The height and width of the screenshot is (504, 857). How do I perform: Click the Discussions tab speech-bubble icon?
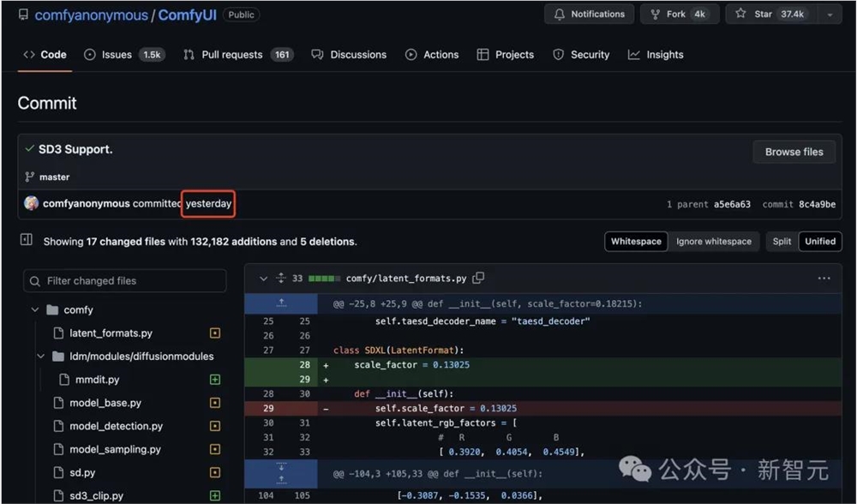pyautogui.click(x=317, y=54)
